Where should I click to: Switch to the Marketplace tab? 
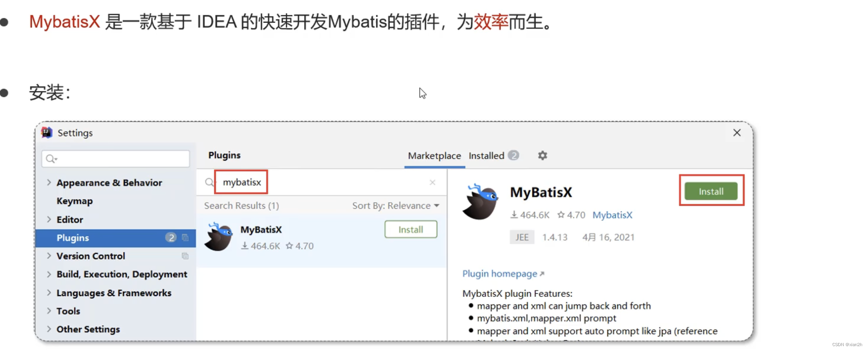pos(434,156)
